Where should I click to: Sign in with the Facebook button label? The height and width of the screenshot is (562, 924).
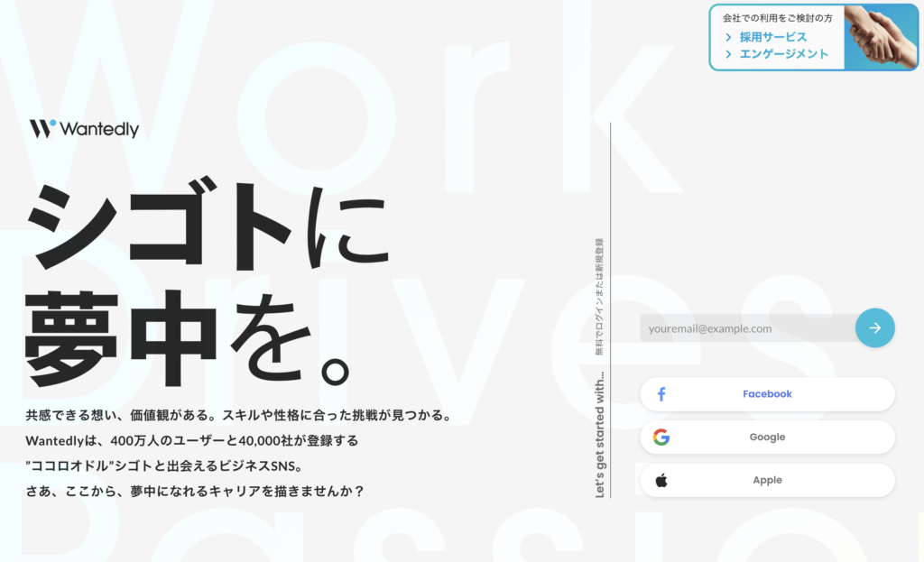(x=767, y=394)
